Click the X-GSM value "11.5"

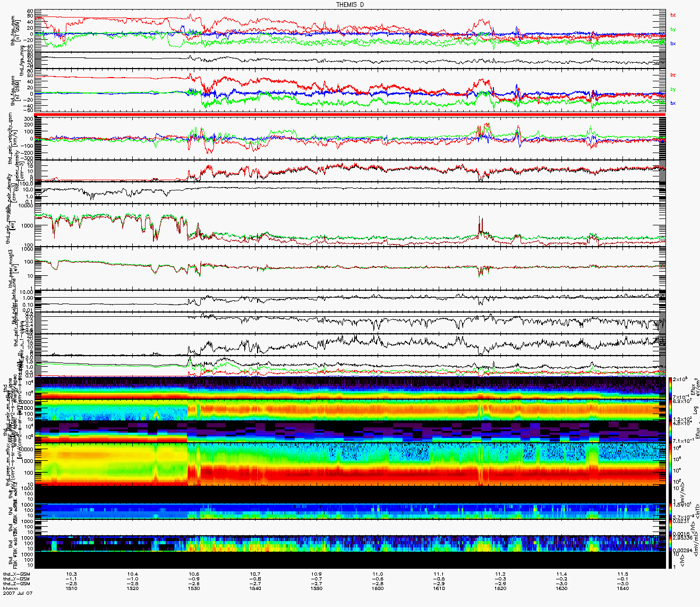622,574
